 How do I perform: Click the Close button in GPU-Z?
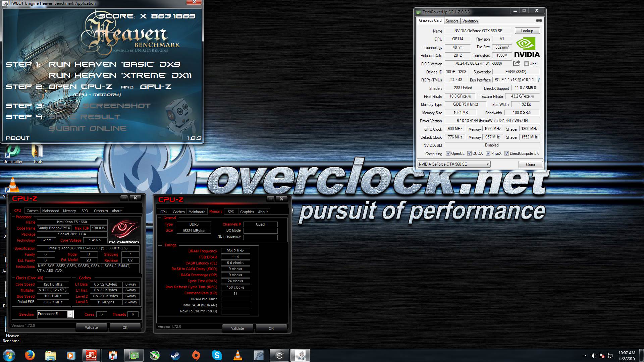(x=530, y=165)
